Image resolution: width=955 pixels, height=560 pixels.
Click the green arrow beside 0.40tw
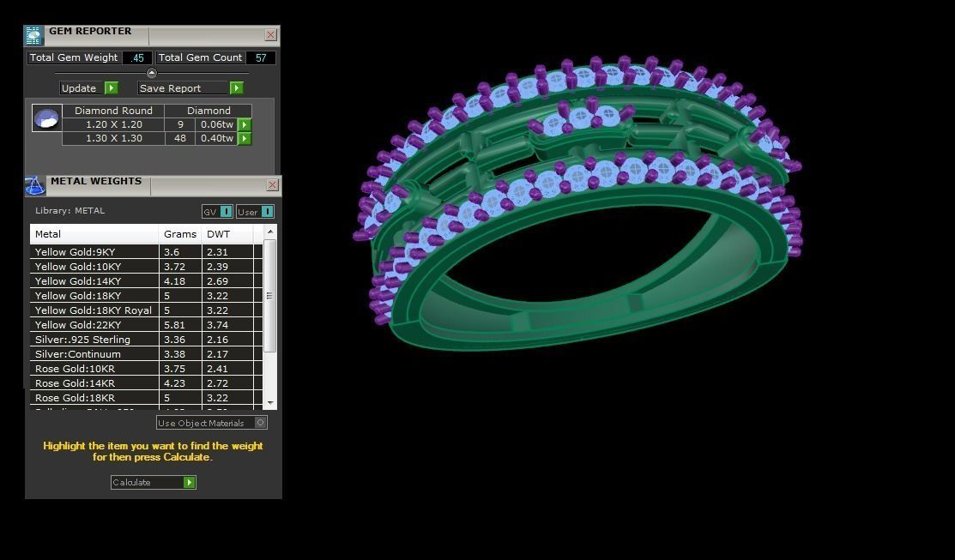pos(245,139)
